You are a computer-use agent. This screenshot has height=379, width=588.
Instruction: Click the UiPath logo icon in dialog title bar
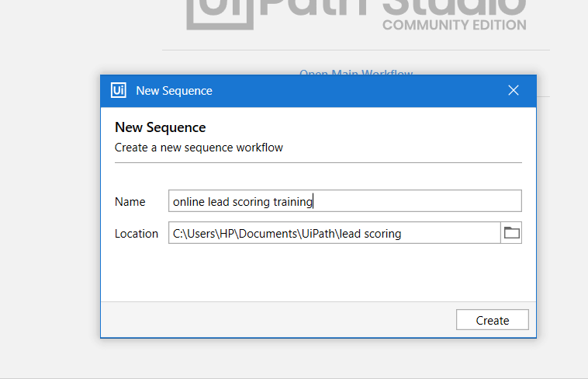pyautogui.click(x=119, y=90)
